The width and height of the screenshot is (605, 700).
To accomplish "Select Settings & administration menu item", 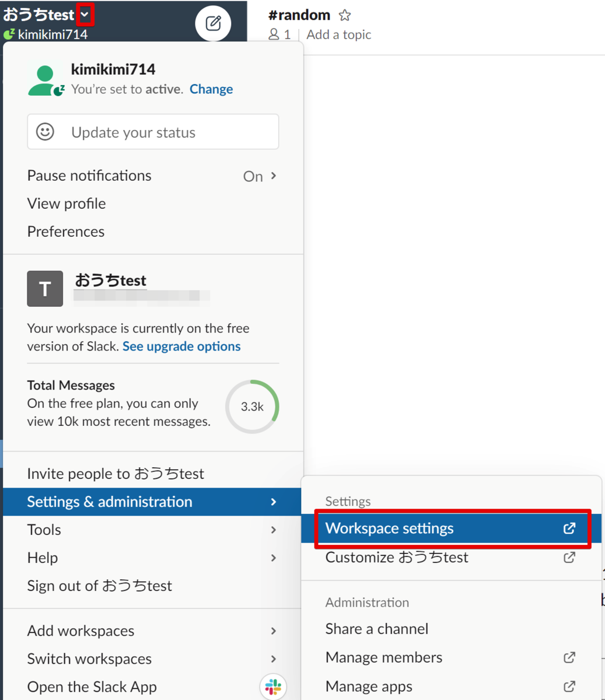I will click(x=153, y=502).
